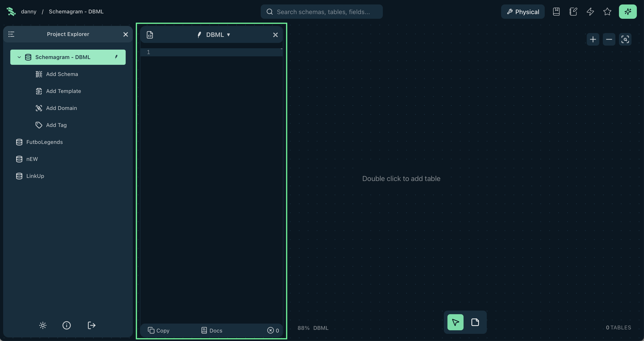644x341 pixels.
Task: Open the AI sparkle assistant button
Action: pos(627,12)
